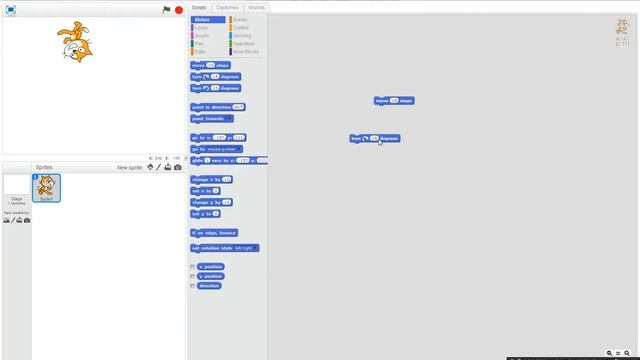Select Control block category
Image resolution: width=640 pixels, height=360 pixels.
click(241, 28)
